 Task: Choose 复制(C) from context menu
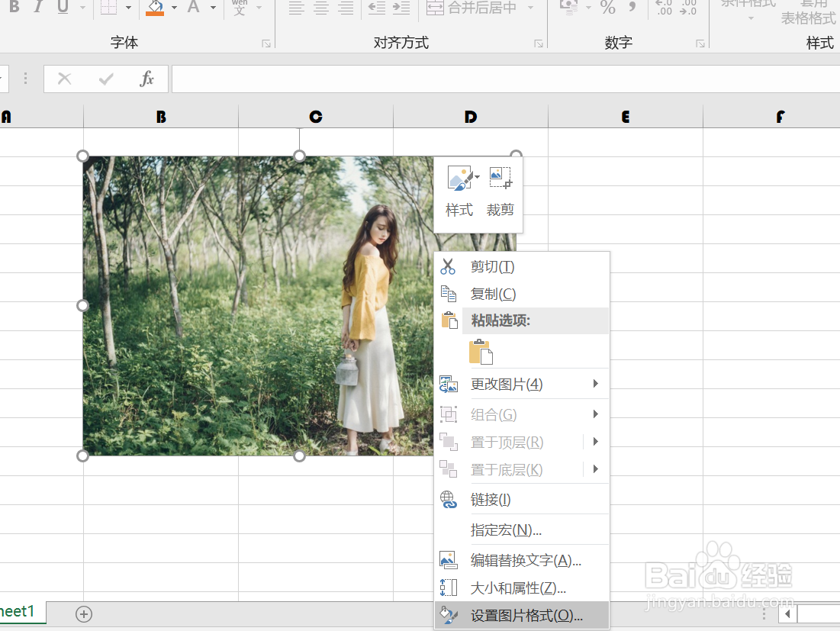tap(522, 294)
